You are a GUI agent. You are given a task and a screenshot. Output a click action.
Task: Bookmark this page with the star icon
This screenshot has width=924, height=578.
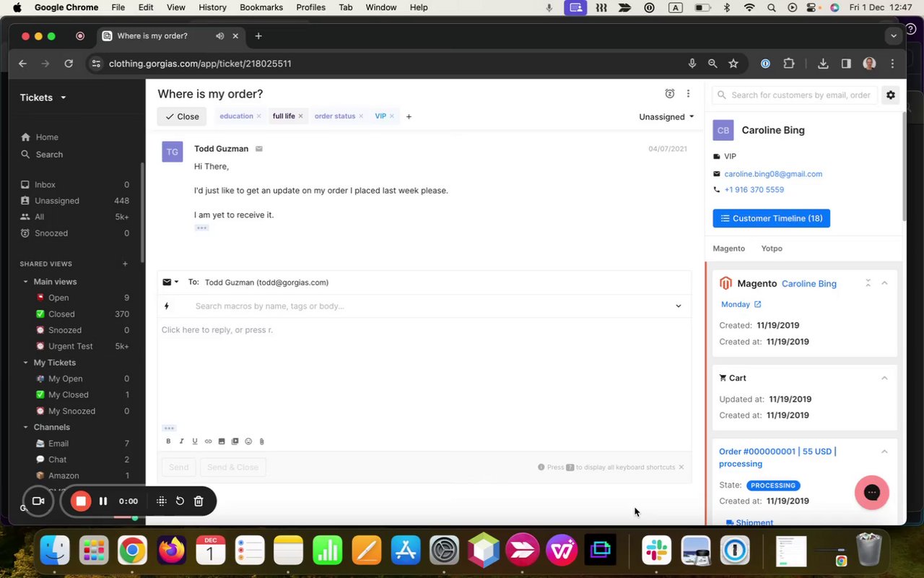coord(733,64)
